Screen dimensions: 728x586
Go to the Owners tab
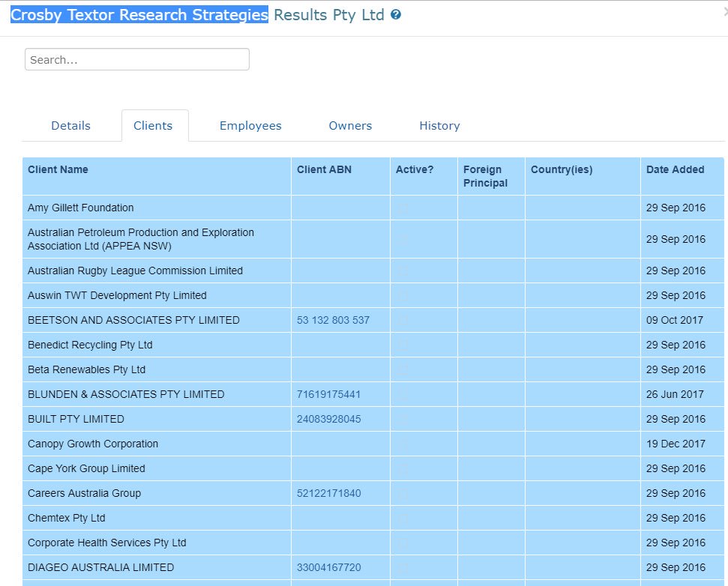[x=350, y=126]
